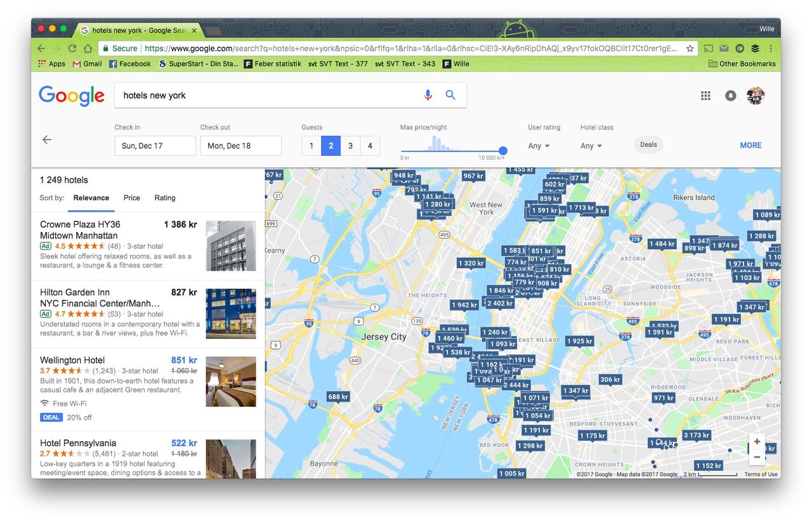
Task: Expand MORE filters
Action: [x=750, y=145]
